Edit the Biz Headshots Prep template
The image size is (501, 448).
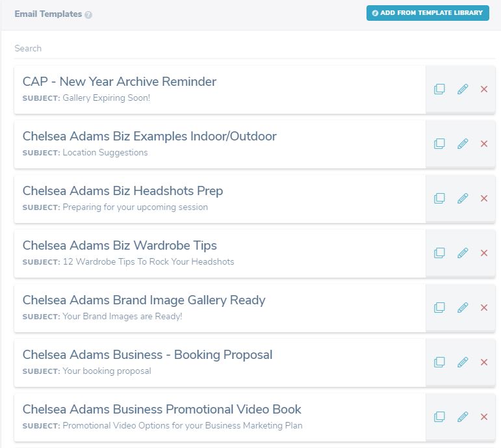click(x=463, y=198)
